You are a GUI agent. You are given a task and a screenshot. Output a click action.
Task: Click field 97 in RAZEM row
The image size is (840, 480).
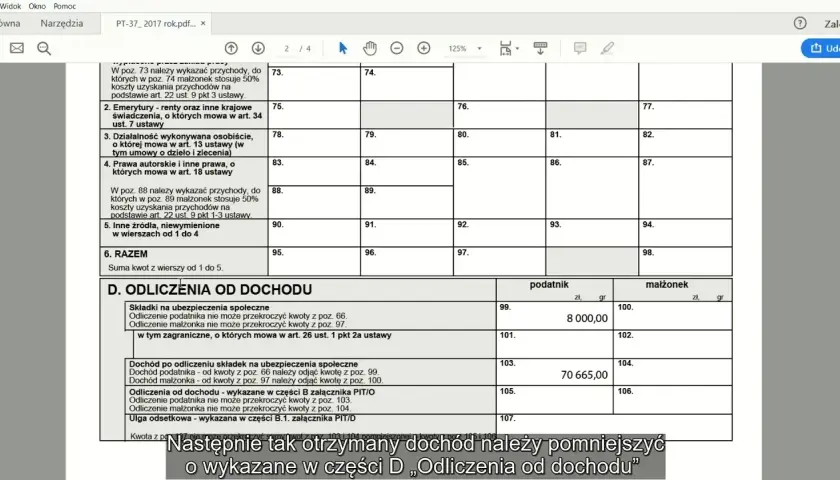[x=499, y=261]
